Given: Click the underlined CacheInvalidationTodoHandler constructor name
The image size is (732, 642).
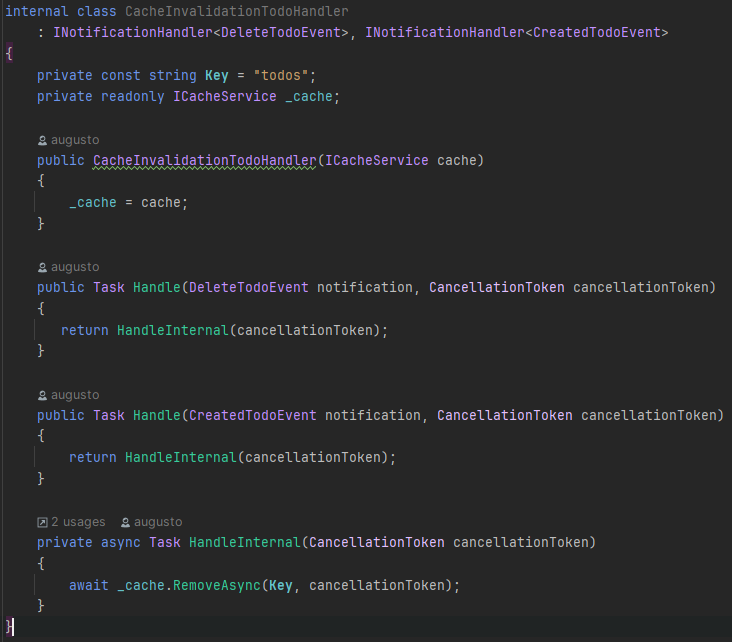Looking at the screenshot, I should point(204,160).
